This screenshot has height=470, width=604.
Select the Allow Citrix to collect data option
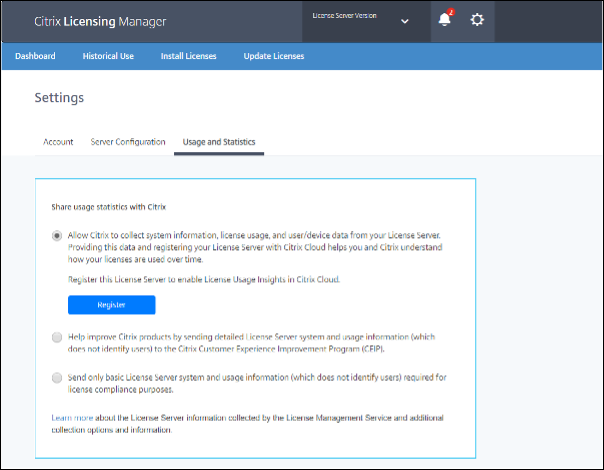click(57, 235)
